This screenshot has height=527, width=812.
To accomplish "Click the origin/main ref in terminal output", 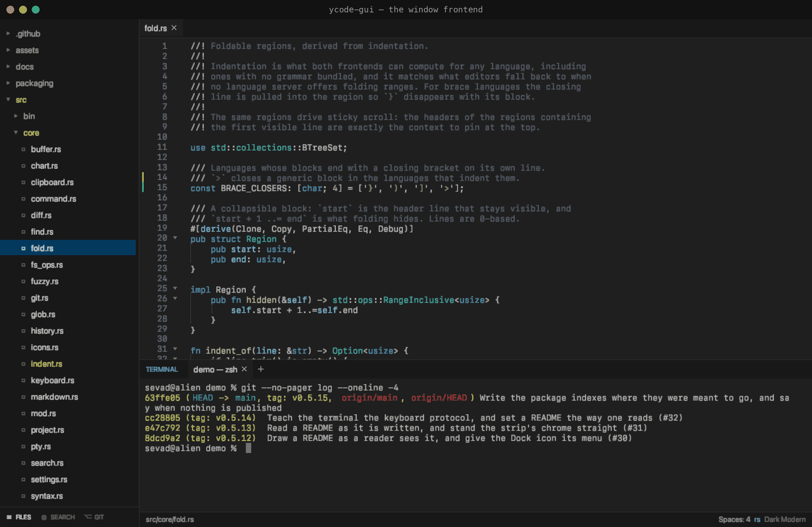I will tap(369, 398).
